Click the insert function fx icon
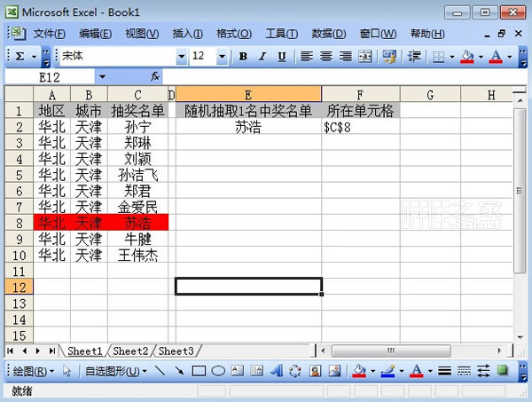 click(x=154, y=77)
